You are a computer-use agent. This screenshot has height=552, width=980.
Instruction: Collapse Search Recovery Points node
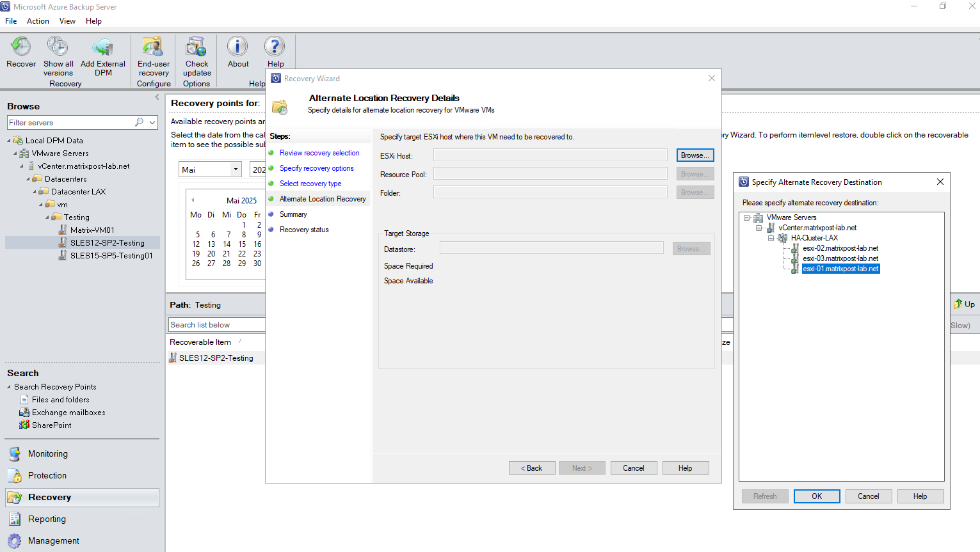9,387
